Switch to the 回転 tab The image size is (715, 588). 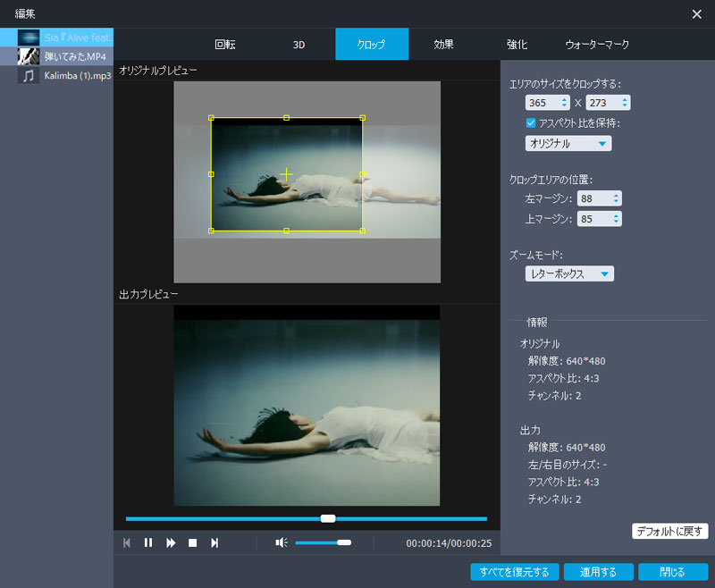click(225, 44)
